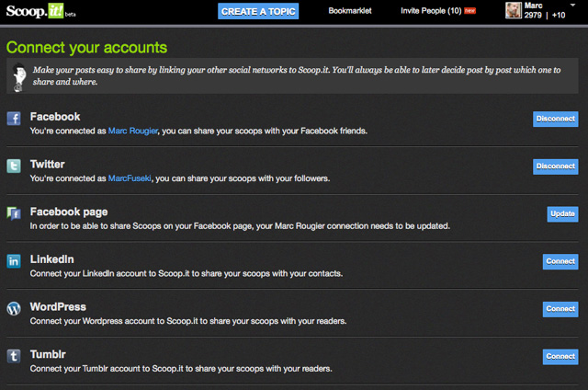Click the LinkedIn icon

point(14,261)
